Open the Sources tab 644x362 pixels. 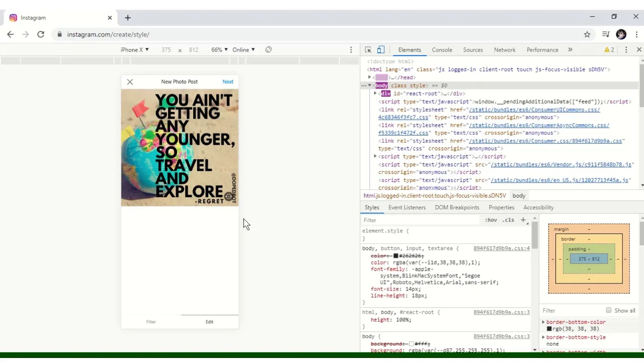coord(473,50)
